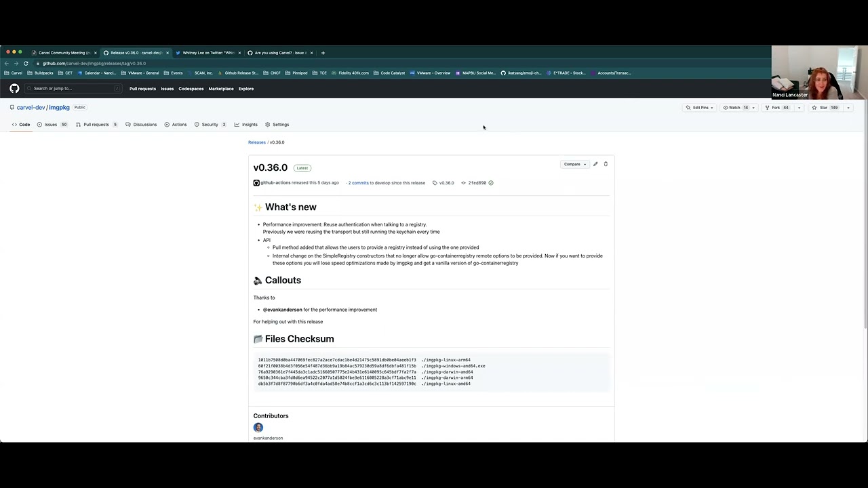The height and width of the screenshot is (488, 868).
Task: Focus the 'Search or jump to' field
Action: [x=73, y=88]
